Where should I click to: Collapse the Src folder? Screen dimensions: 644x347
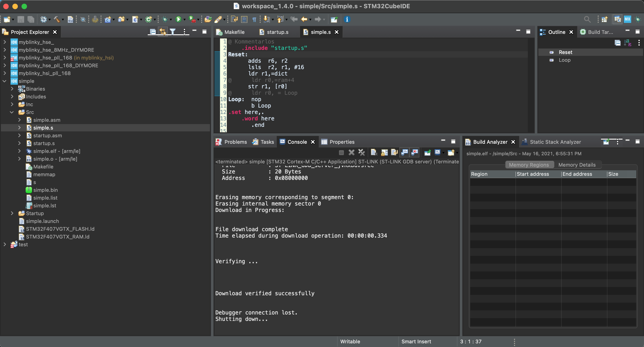[12, 112]
